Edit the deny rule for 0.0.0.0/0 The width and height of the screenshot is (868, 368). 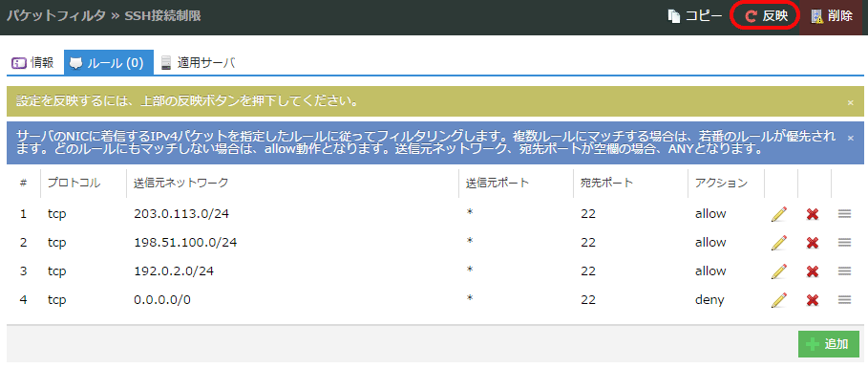point(779,300)
